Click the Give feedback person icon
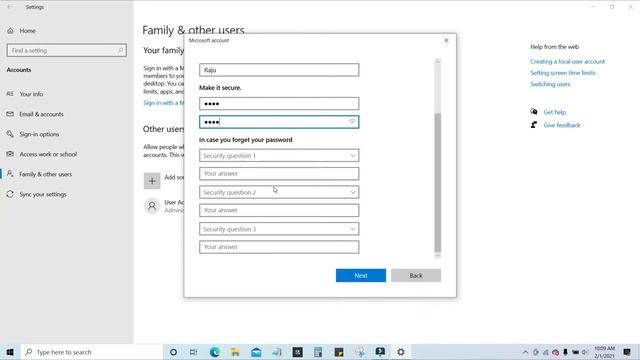Image resolution: width=640 pixels, height=360 pixels. click(533, 125)
